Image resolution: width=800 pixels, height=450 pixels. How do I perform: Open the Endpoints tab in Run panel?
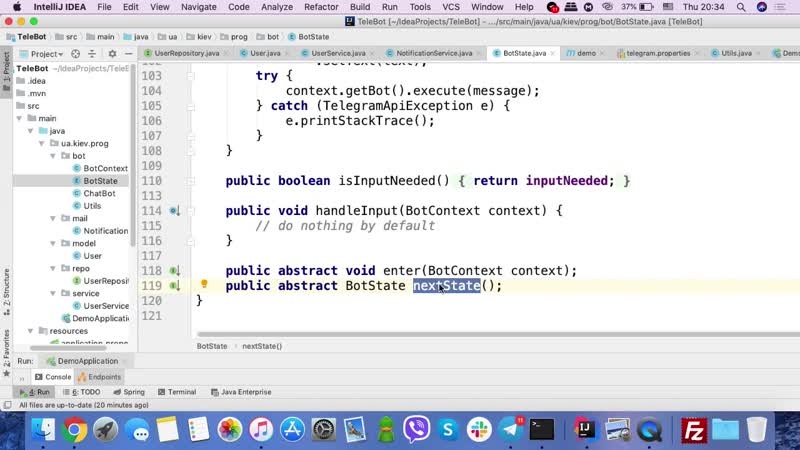pos(99,377)
